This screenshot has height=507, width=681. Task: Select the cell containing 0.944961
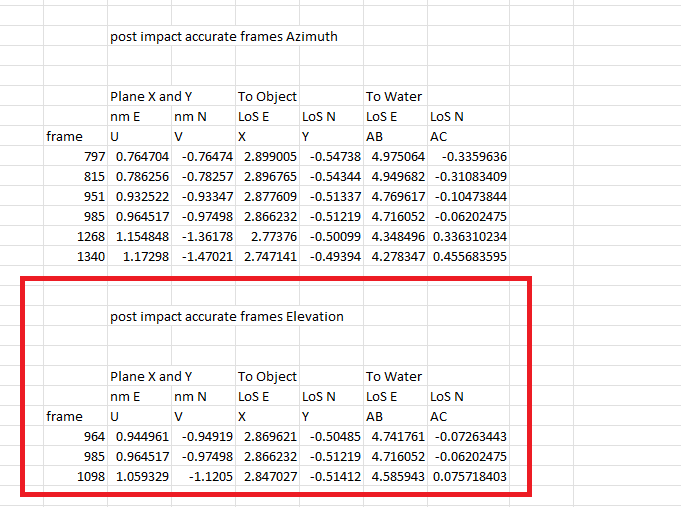click(x=141, y=437)
